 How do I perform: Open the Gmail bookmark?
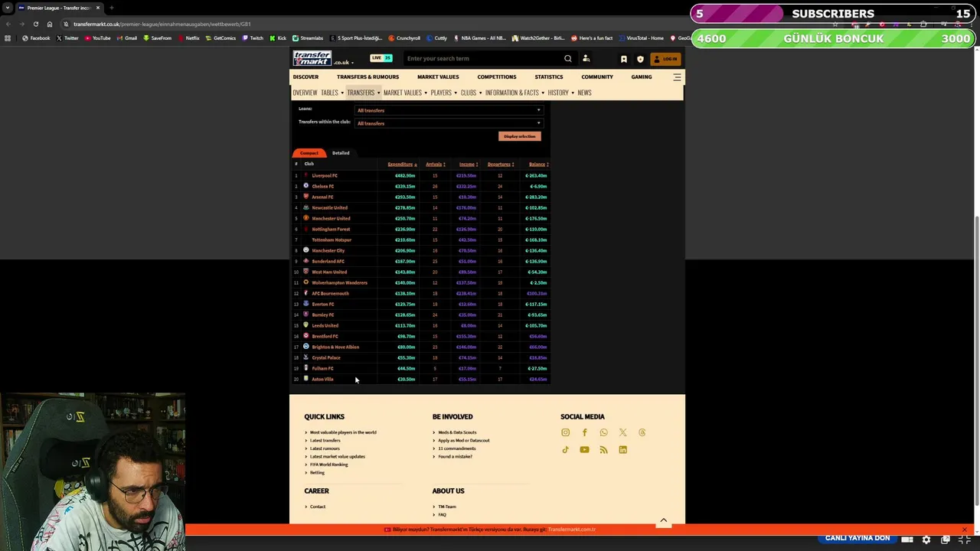(127, 38)
